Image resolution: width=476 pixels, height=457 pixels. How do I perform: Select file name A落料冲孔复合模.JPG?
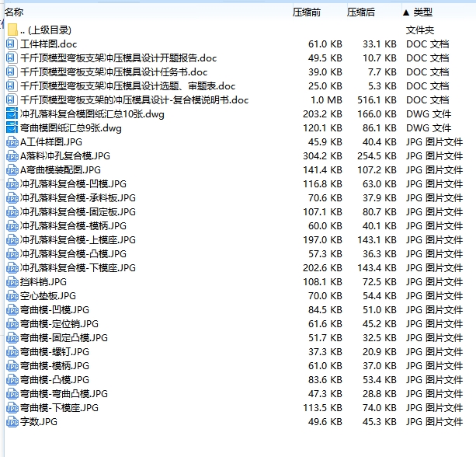click(65, 156)
